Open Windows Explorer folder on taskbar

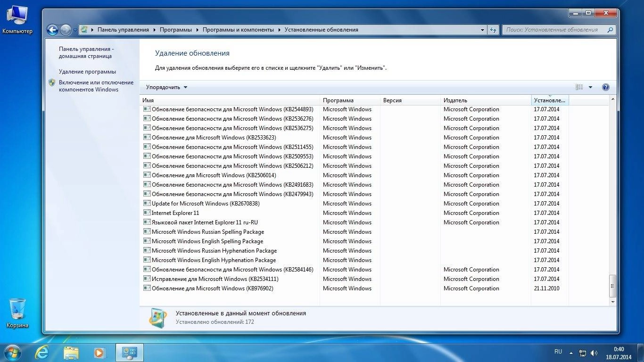pyautogui.click(x=71, y=352)
